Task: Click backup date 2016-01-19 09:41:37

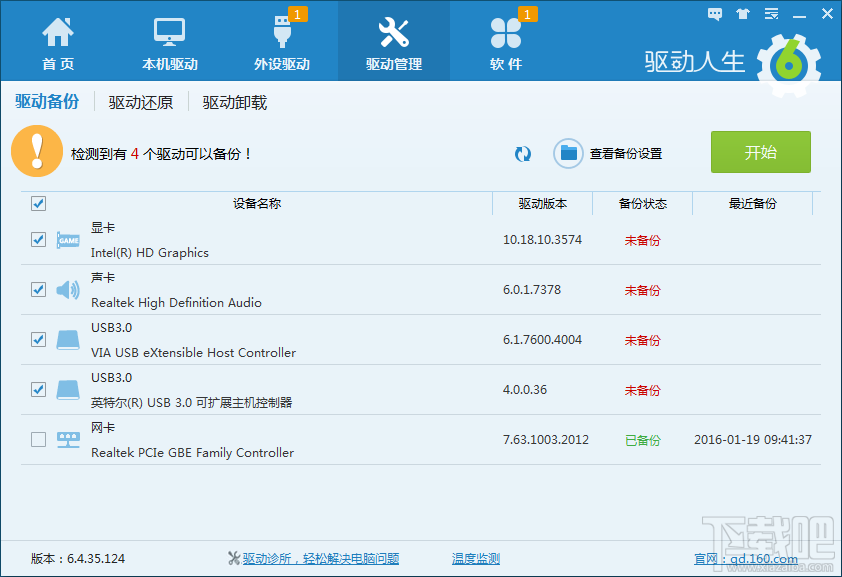Action: tap(753, 440)
